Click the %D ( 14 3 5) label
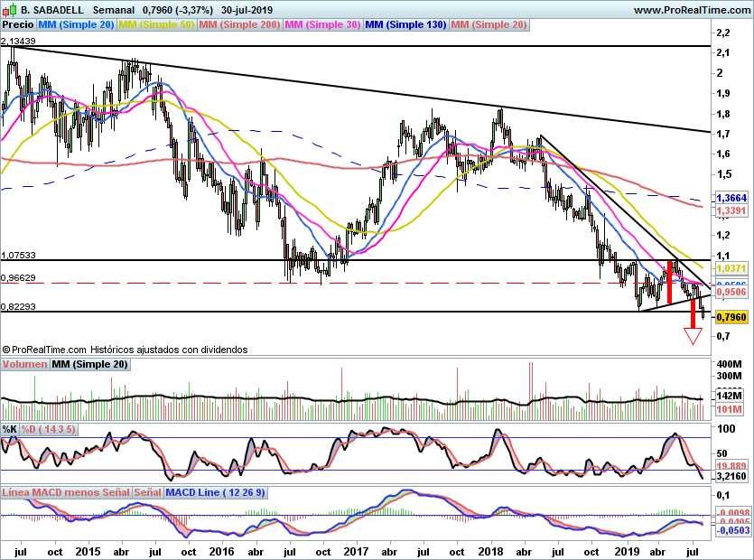This screenshot has height=560, width=754. 48,429
